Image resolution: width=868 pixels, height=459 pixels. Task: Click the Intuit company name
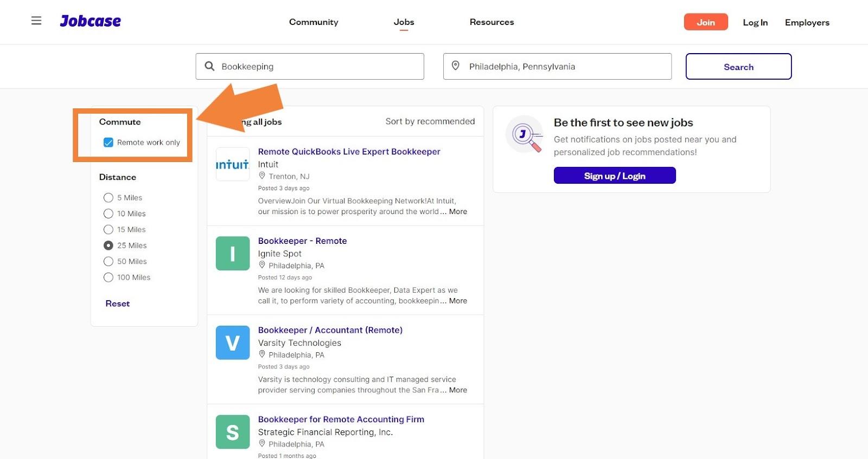(268, 164)
